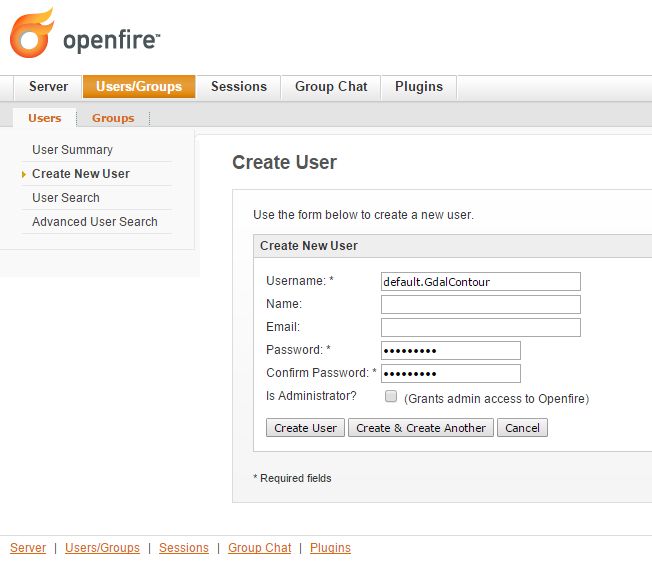Focus the Confirm Password field
This screenshot has width=652, height=567.
450,373
